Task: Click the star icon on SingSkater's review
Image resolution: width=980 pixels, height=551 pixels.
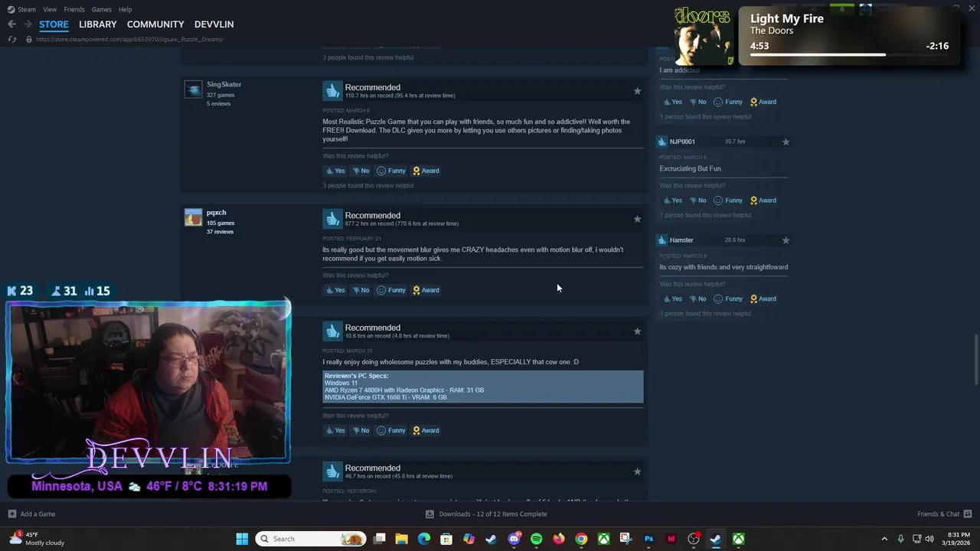Action: [x=637, y=91]
